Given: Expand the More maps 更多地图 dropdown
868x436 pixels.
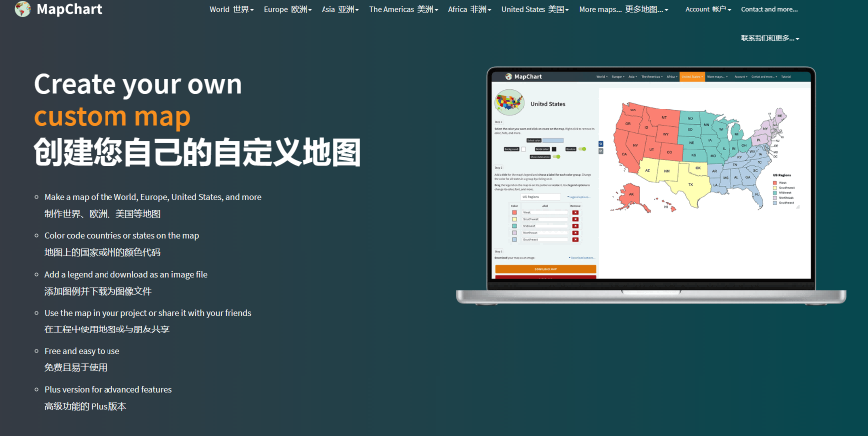Looking at the screenshot, I should [623, 9].
